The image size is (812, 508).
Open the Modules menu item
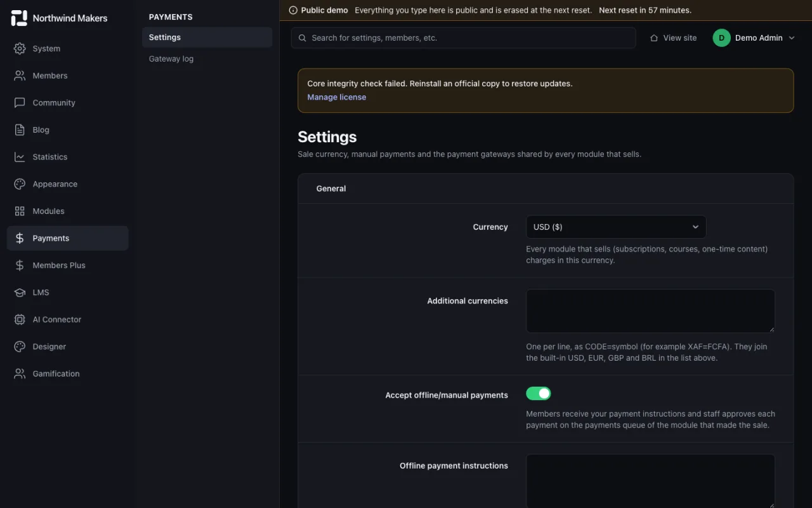pyautogui.click(x=67, y=211)
